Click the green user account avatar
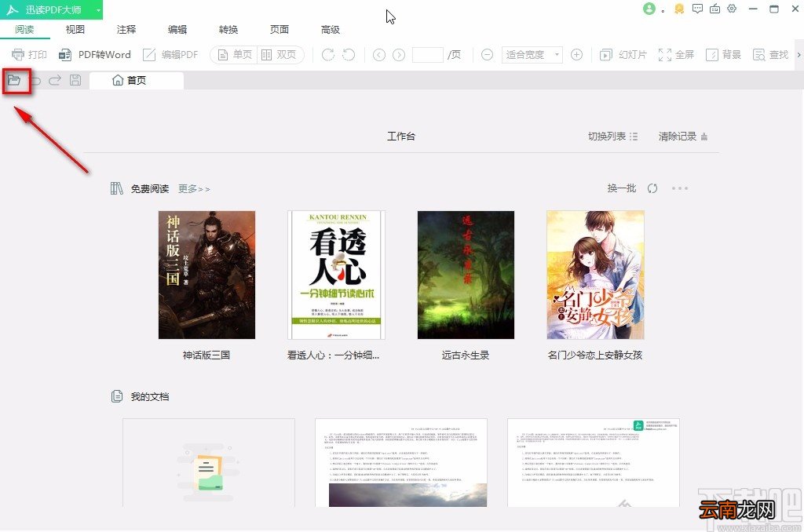This screenshot has width=804, height=532. pos(649,9)
